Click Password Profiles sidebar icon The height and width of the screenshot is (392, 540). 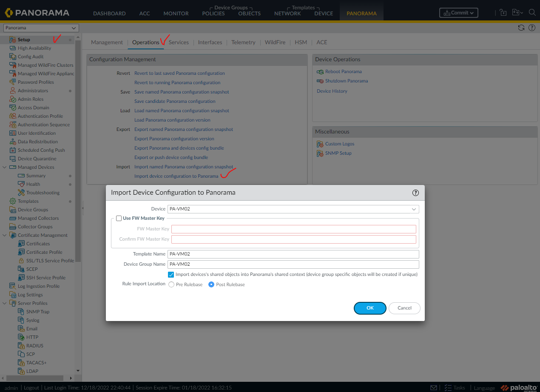(x=13, y=82)
